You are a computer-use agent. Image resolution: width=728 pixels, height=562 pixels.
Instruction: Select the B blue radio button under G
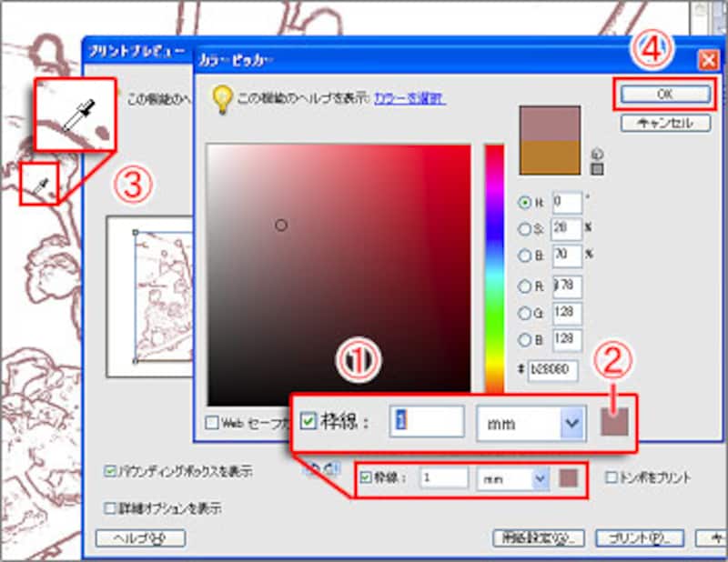(525, 340)
